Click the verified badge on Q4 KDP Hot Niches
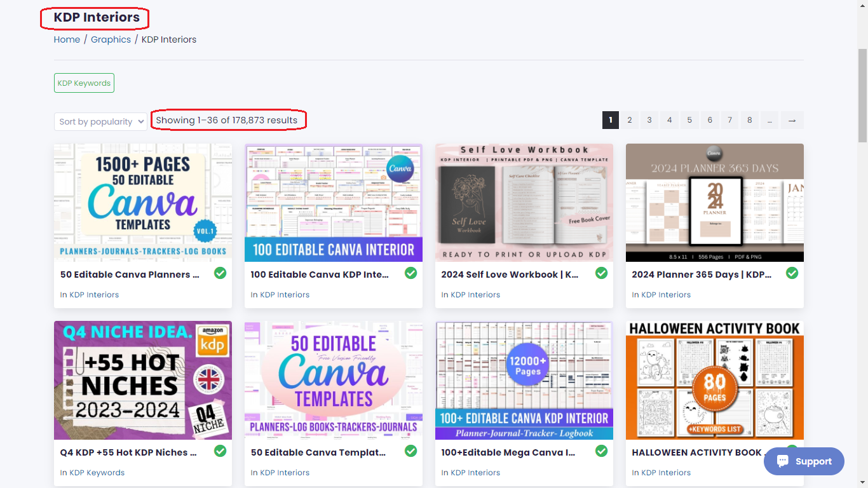This screenshot has height=488, width=868. click(x=220, y=451)
